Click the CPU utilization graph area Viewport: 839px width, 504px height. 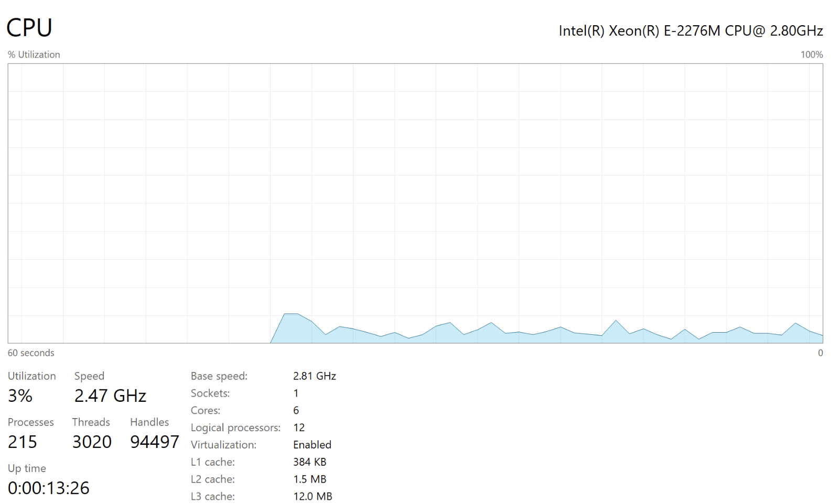point(415,203)
